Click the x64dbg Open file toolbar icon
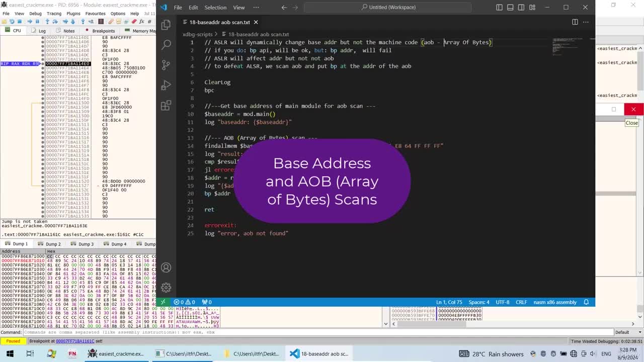The width and height of the screenshot is (644, 362). click(x=4, y=21)
